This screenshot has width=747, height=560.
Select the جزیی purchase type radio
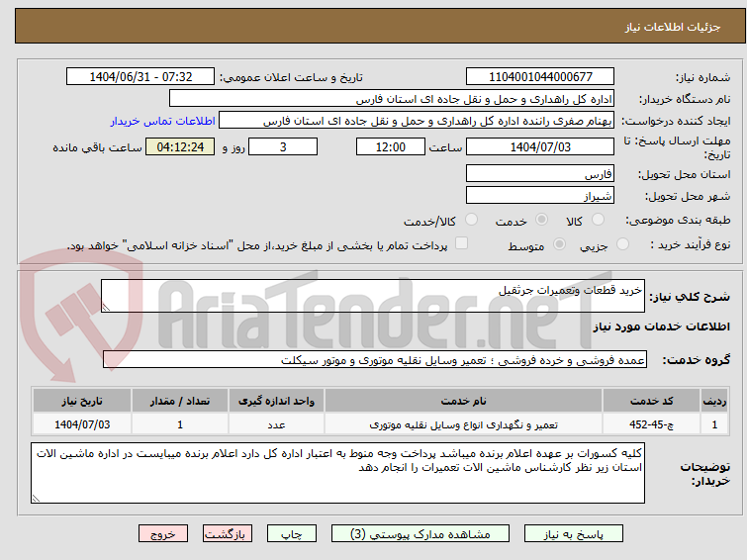click(622, 244)
